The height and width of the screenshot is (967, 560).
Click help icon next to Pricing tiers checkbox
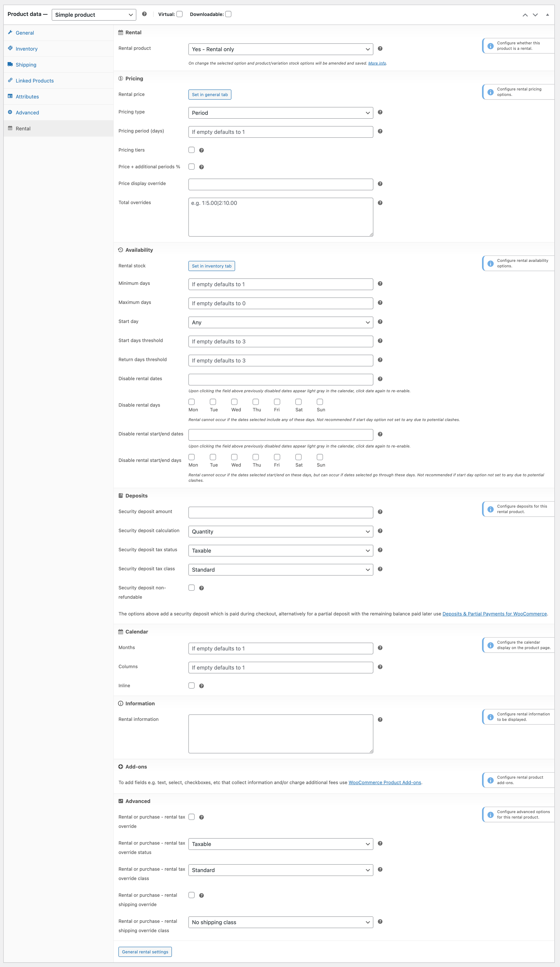pos(201,150)
